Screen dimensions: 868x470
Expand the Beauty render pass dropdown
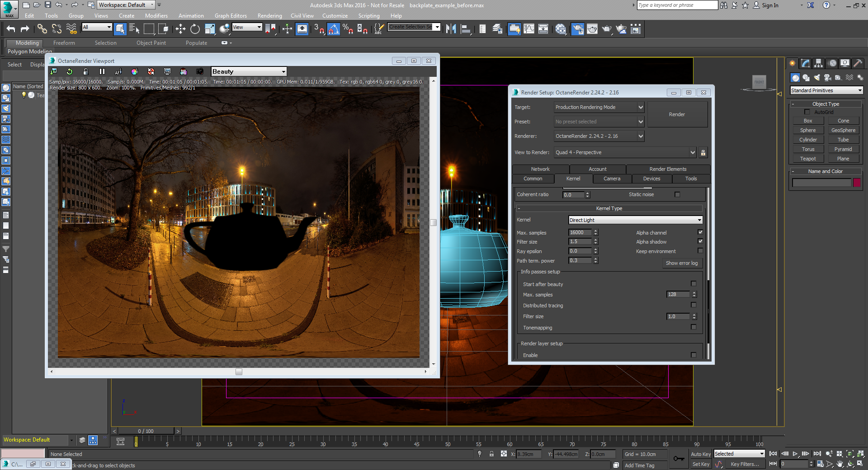tap(249, 71)
